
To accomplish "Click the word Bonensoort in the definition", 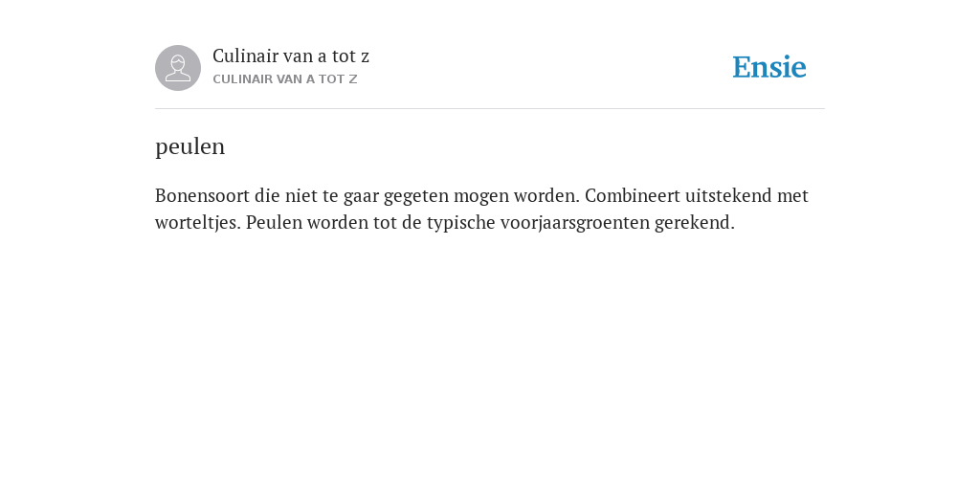I will (x=203, y=195).
